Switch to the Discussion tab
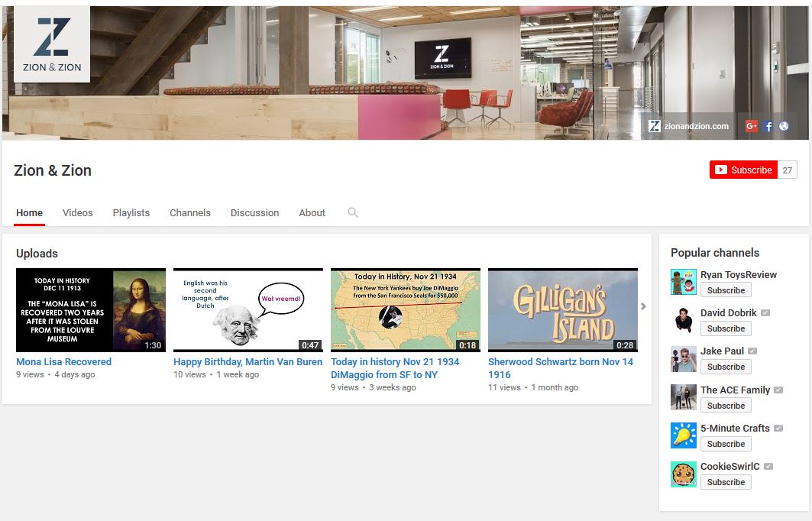 (254, 212)
